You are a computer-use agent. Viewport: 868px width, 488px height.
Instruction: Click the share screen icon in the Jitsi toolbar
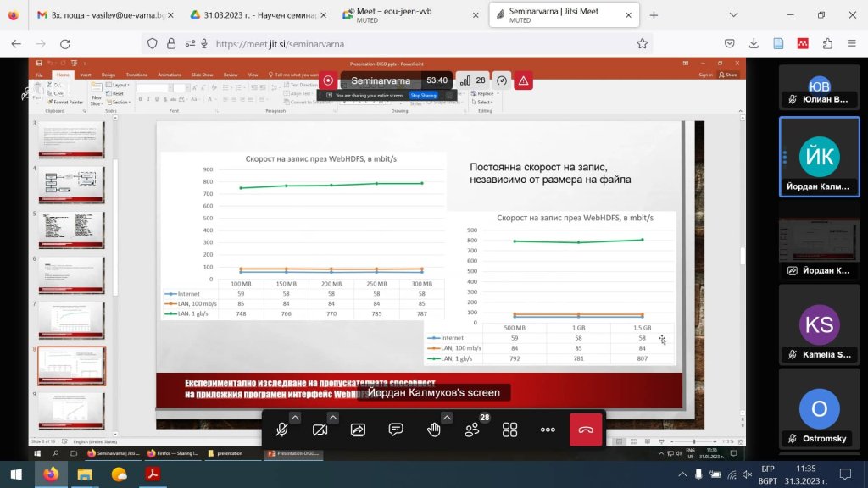[x=359, y=430]
